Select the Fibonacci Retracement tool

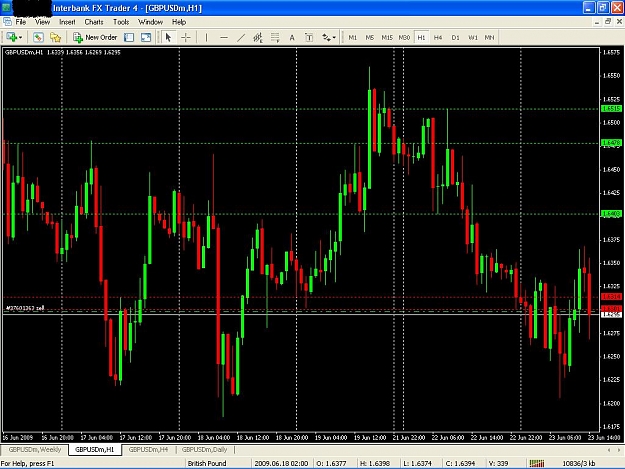pos(275,37)
